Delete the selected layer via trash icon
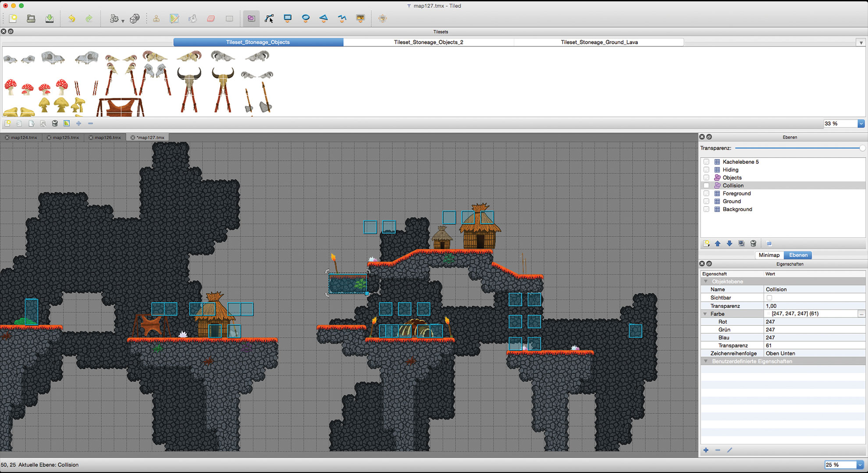This screenshot has width=868, height=473. [753, 244]
